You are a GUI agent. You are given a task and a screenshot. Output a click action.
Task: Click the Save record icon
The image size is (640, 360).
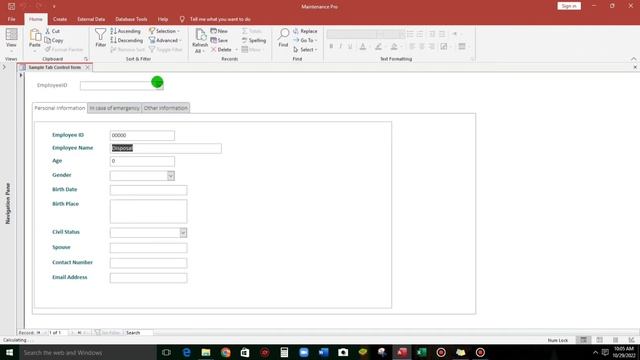[213, 40]
